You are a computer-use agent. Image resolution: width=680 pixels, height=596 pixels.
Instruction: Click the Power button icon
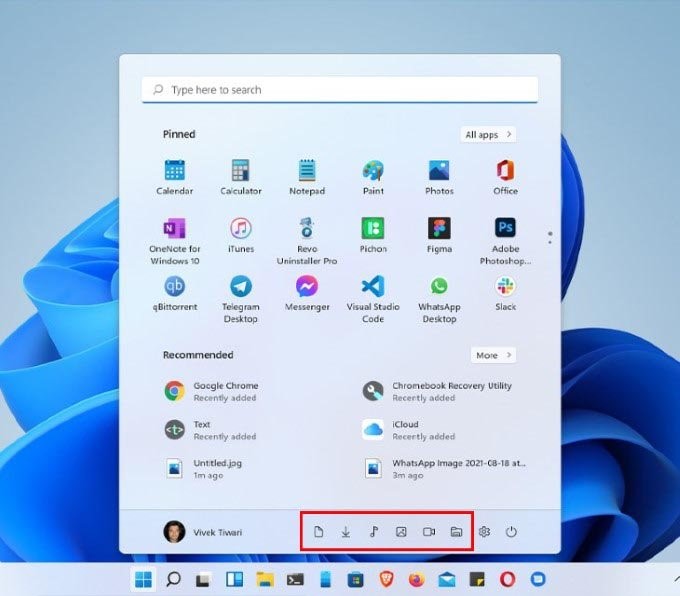point(511,532)
